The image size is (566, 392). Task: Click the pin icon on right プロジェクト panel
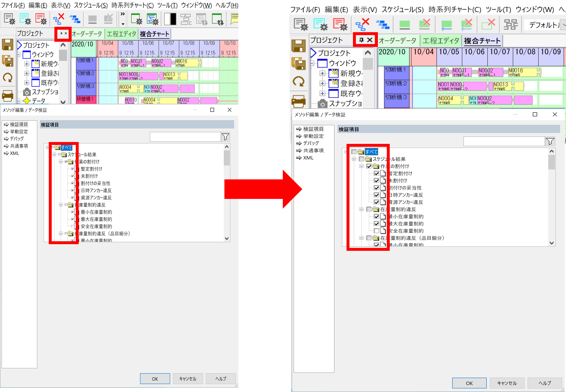[x=361, y=40]
